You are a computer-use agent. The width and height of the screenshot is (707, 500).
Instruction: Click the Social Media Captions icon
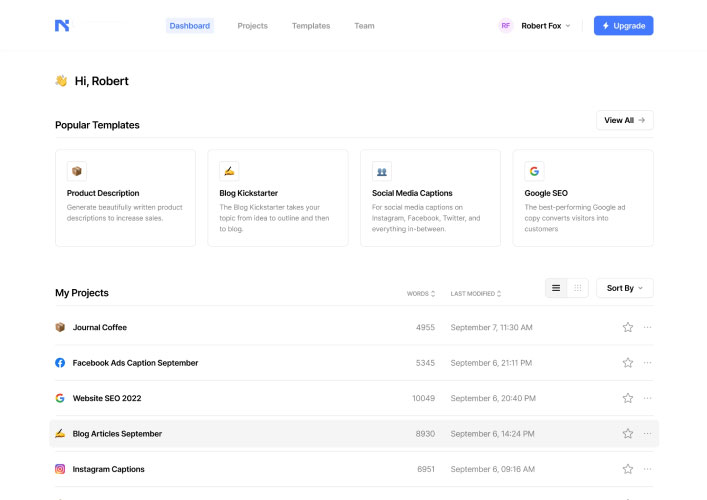(x=381, y=171)
